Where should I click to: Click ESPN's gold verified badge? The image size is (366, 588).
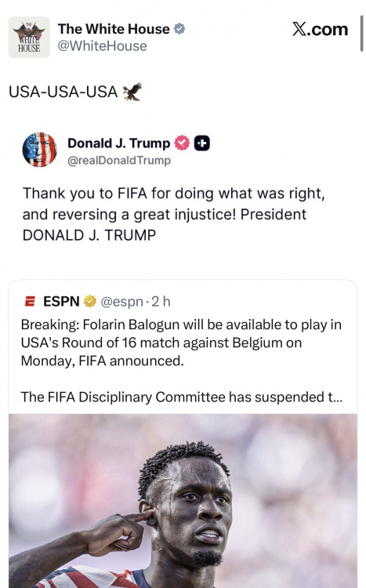pos(90,301)
